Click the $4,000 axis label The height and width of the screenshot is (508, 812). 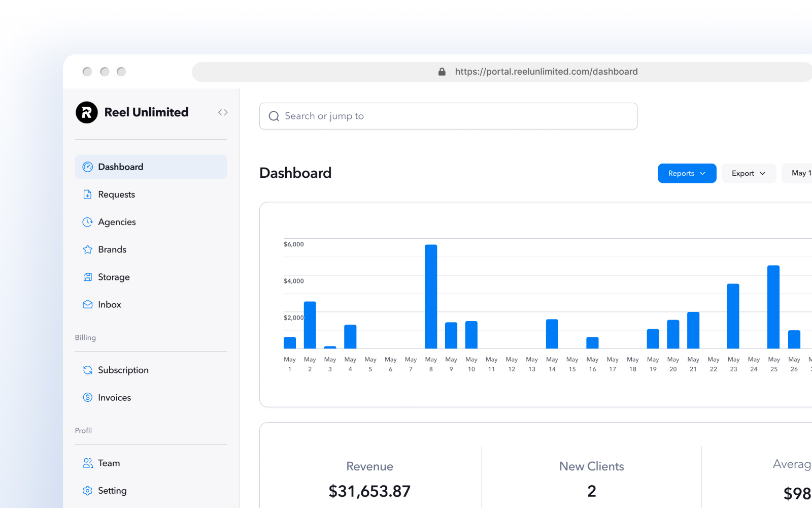pyautogui.click(x=294, y=281)
